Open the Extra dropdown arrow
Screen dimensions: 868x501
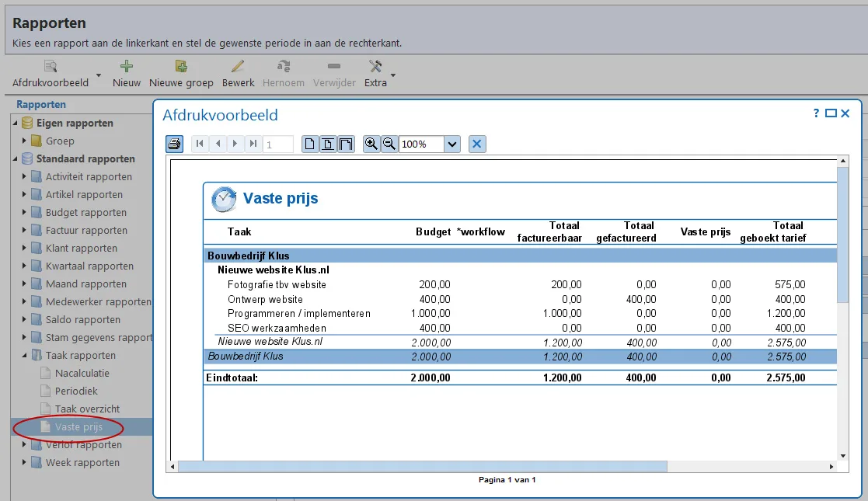pyautogui.click(x=393, y=75)
